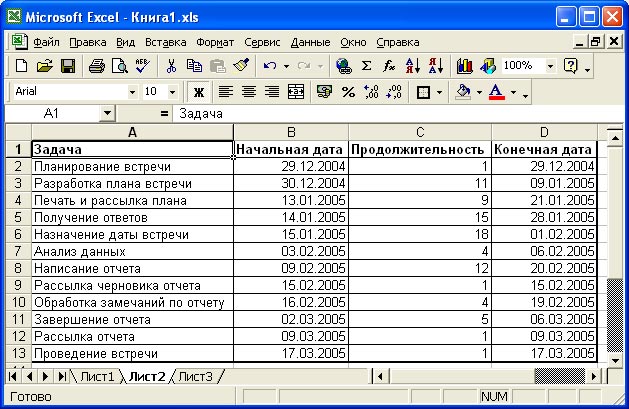Switch to the Лист1 sheet tab

[x=97, y=377]
